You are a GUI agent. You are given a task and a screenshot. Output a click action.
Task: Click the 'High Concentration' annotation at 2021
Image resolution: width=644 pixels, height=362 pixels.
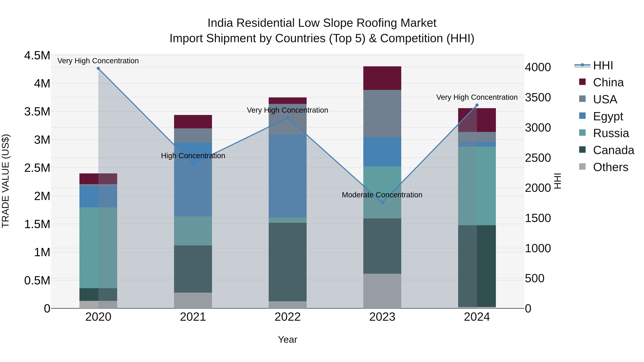193,156
